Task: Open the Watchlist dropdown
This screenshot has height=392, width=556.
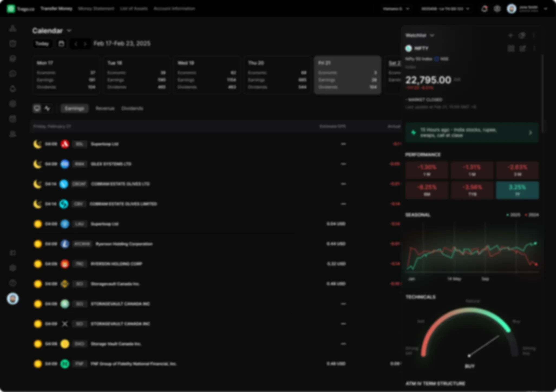Action: [x=432, y=35]
